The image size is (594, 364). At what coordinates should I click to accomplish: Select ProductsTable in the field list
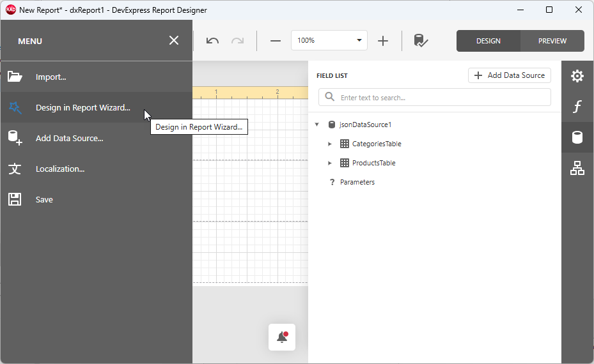373,163
